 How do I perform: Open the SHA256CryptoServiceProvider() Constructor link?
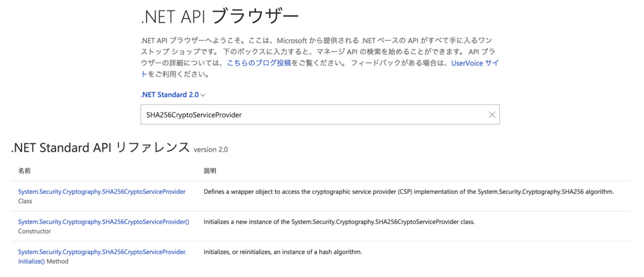coord(104,222)
